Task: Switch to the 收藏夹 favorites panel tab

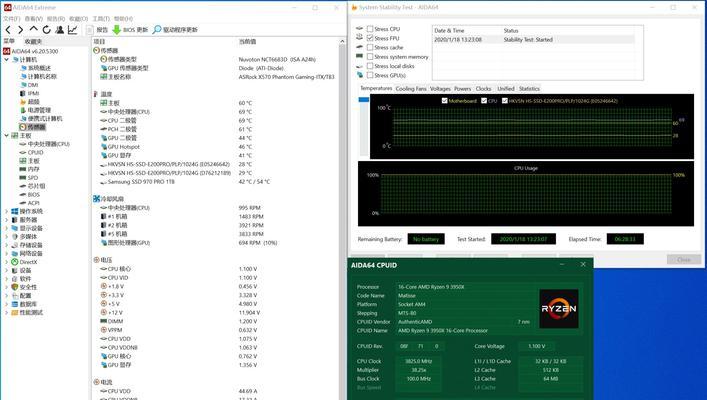Action: 33,41
